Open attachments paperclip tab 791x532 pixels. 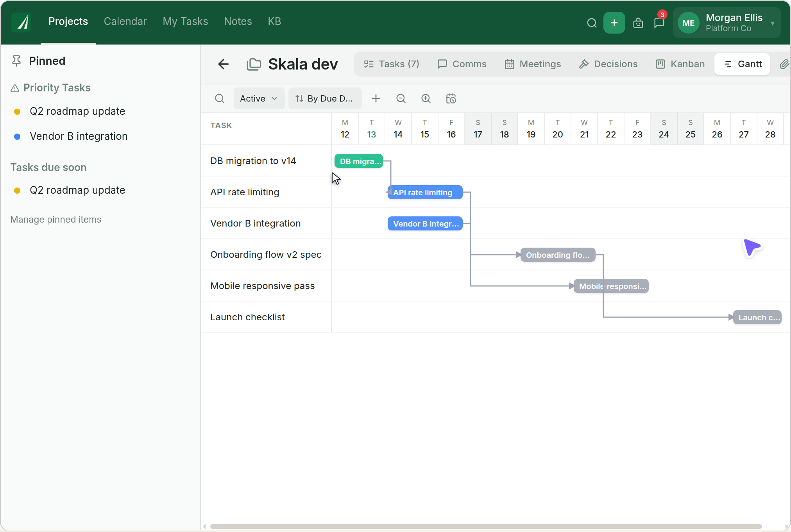tap(784, 64)
